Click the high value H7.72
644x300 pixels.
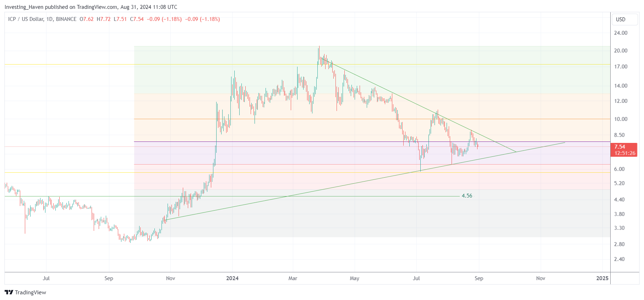coord(104,19)
